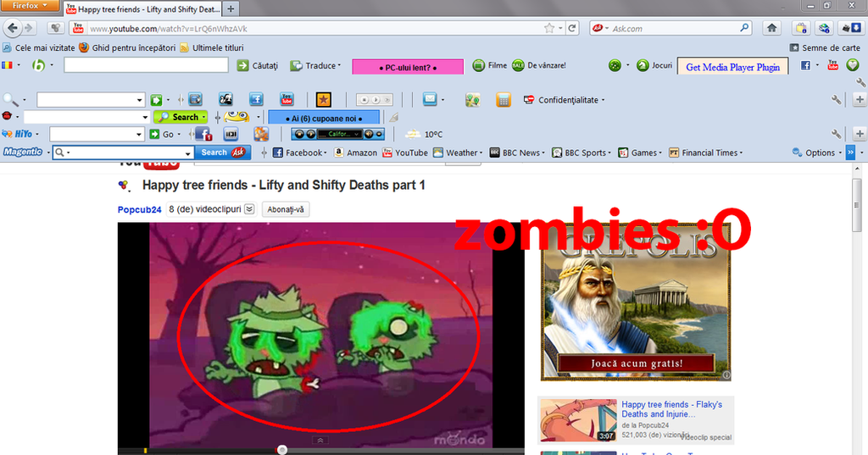Click the green Search button
Image resolution: width=868 pixels, height=455 pixels.
click(181, 117)
